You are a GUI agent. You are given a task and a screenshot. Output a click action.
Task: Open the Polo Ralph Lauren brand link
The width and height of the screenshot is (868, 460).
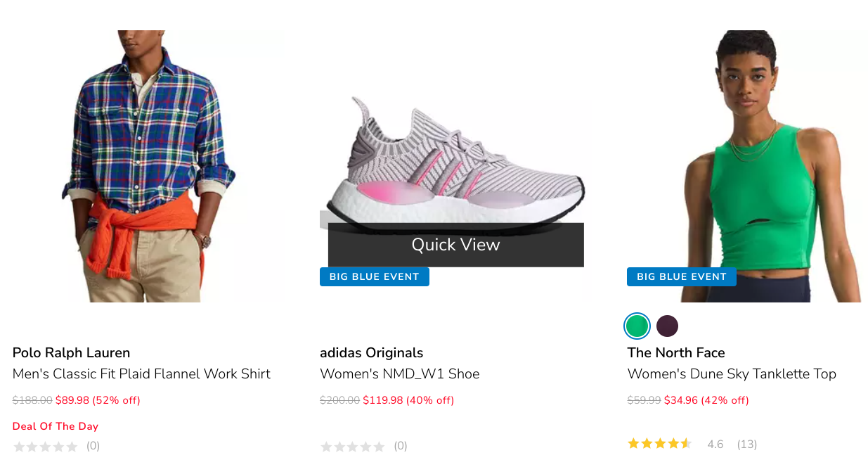pyautogui.click(x=71, y=352)
